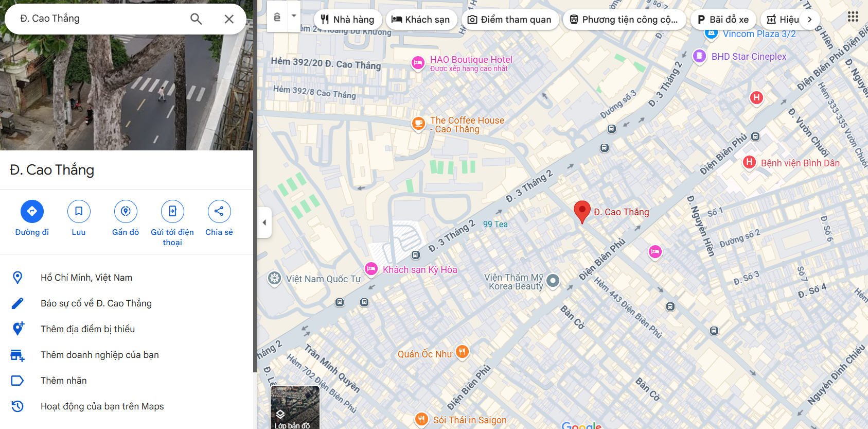
Task: Save place using Lưu bookmark icon
Action: [x=79, y=211]
